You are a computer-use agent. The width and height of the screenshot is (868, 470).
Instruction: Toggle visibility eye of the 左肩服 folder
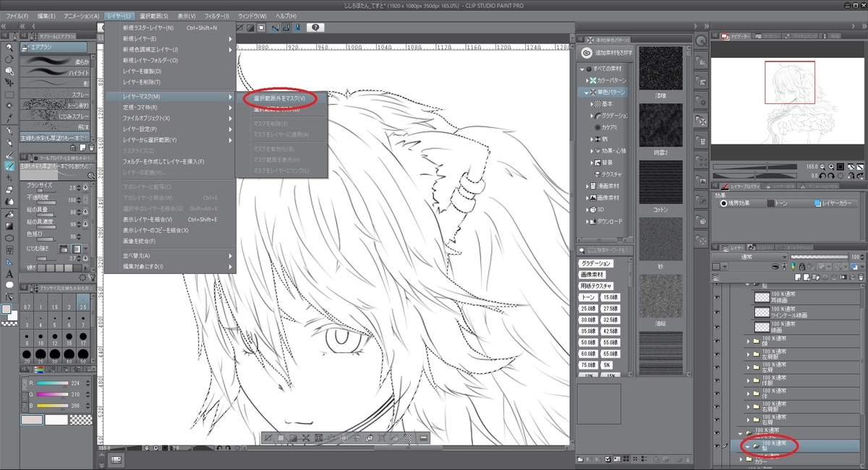718,354
